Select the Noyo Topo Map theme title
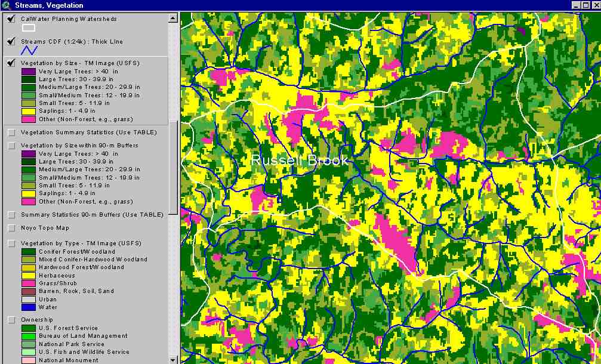Screen dimensions: 601x364 [45, 228]
